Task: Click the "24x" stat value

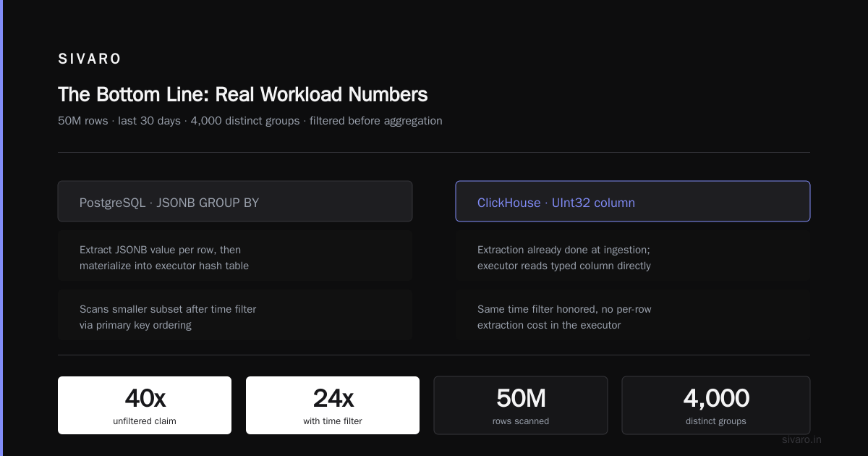Action: 333,398
